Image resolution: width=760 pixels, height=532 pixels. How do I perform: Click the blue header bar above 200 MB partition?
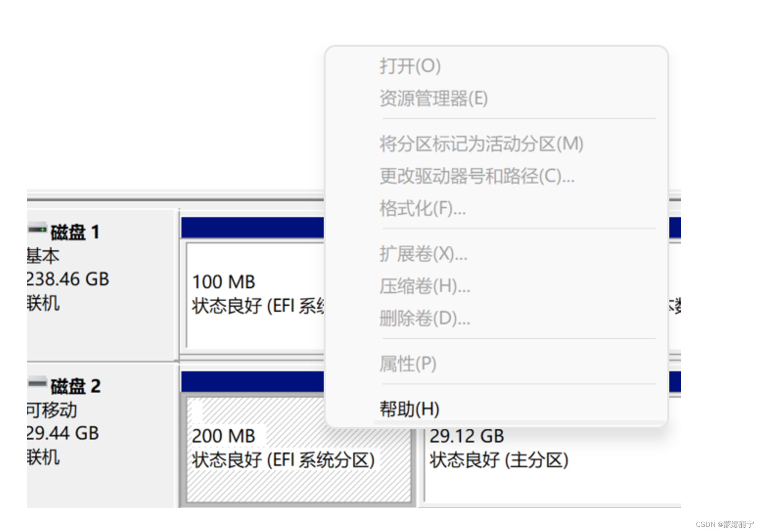252,381
